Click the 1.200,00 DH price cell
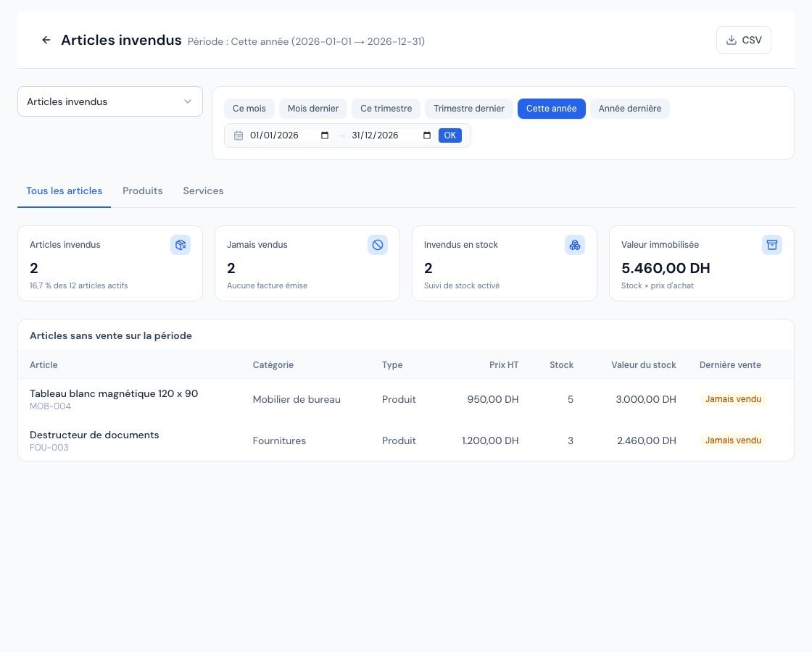 coord(490,441)
